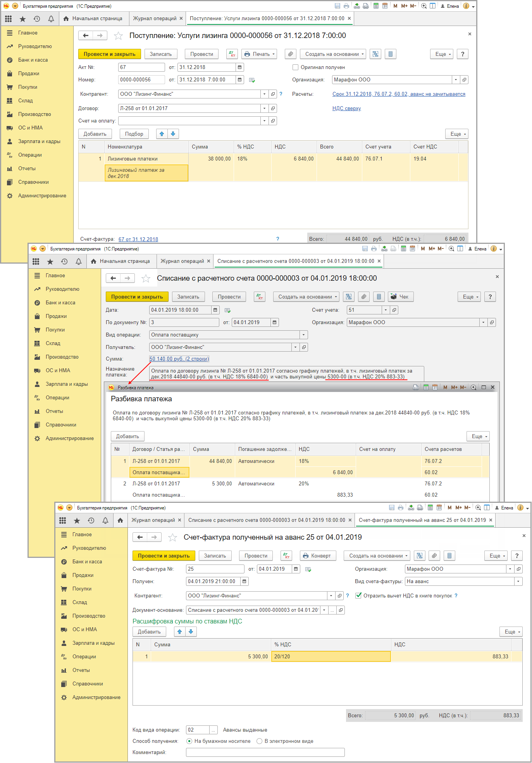Move row down arrow in Поступление table toolbar
The width and height of the screenshot is (532, 763).
point(173,134)
